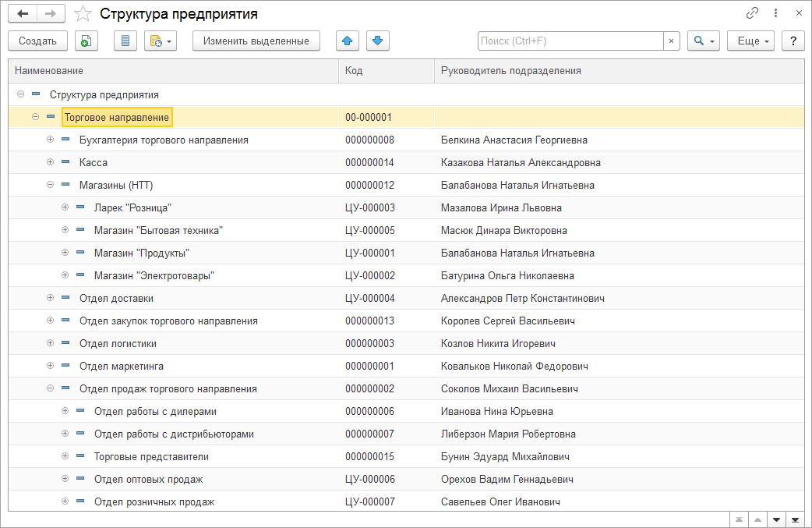Image resolution: width=812 pixels, height=528 pixels.
Task: Select the "Отдел логистики" row
Action: pyautogui.click(x=118, y=343)
